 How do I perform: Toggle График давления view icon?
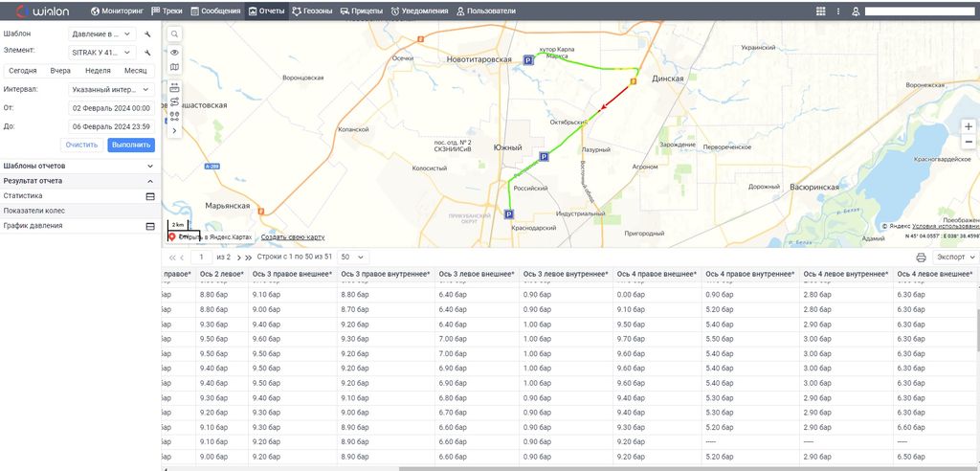149,226
